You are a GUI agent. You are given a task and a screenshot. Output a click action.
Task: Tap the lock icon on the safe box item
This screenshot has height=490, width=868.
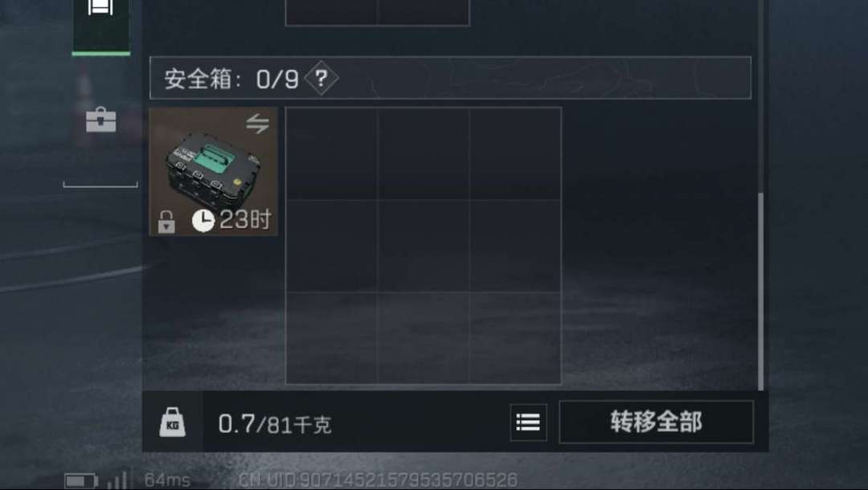pos(166,222)
